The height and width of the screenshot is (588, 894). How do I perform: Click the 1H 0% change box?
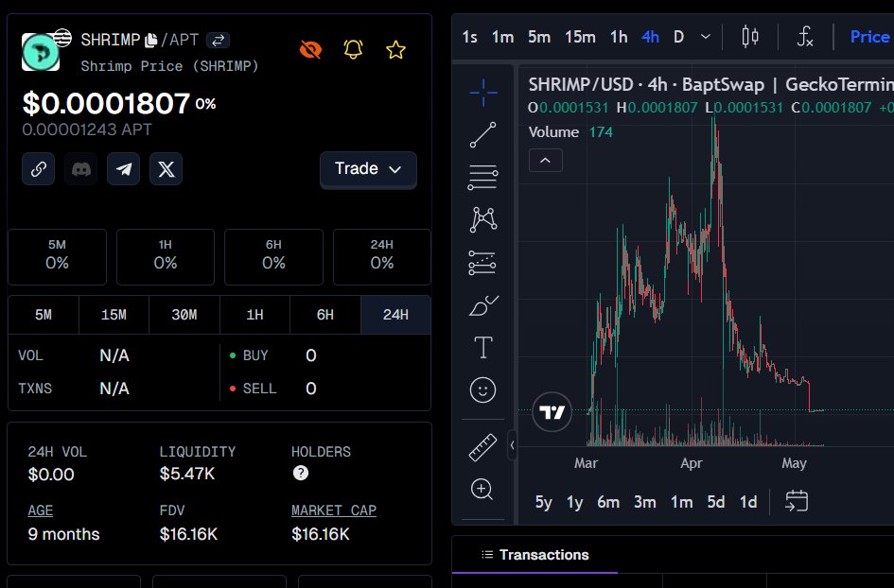[x=166, y=257]
